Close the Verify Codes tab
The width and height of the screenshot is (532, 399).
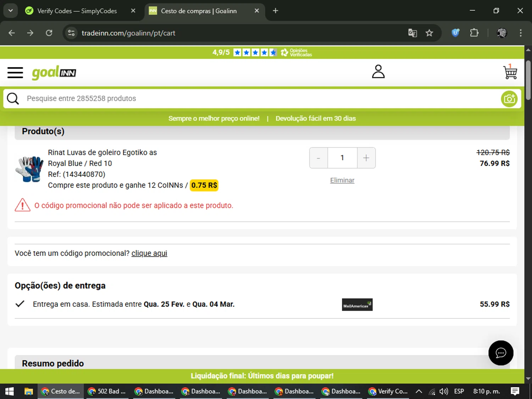coord(133,11)
